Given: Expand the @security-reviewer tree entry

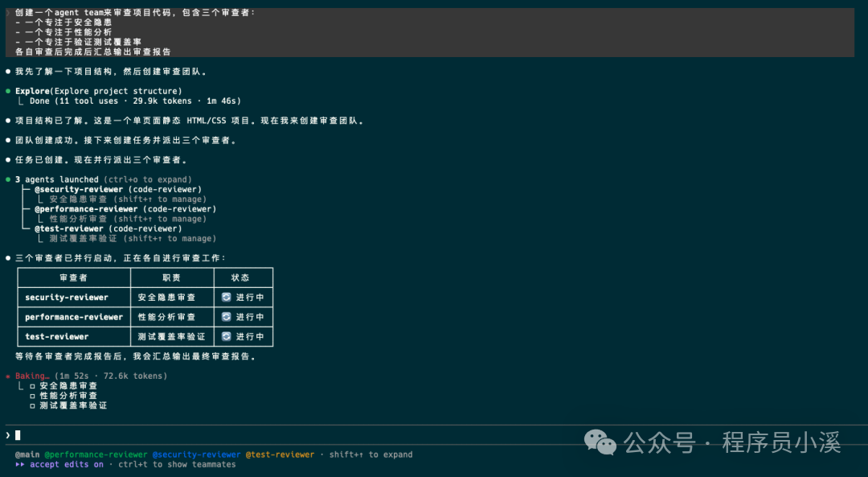Looking at the screenshot, I should point(118,190).
